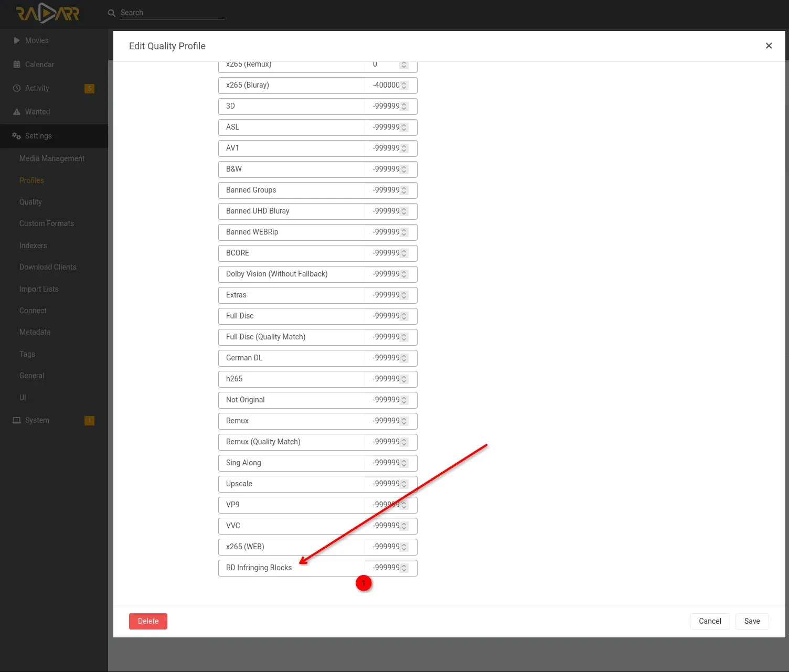Click the Delete profile button

(x=148, y=621)
